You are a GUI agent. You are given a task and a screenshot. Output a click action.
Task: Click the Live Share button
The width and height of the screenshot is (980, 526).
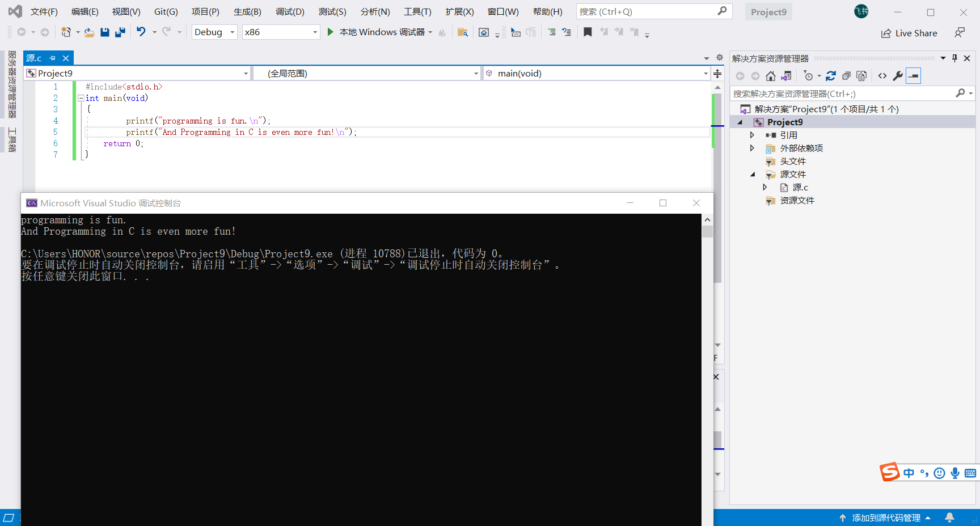909,33
